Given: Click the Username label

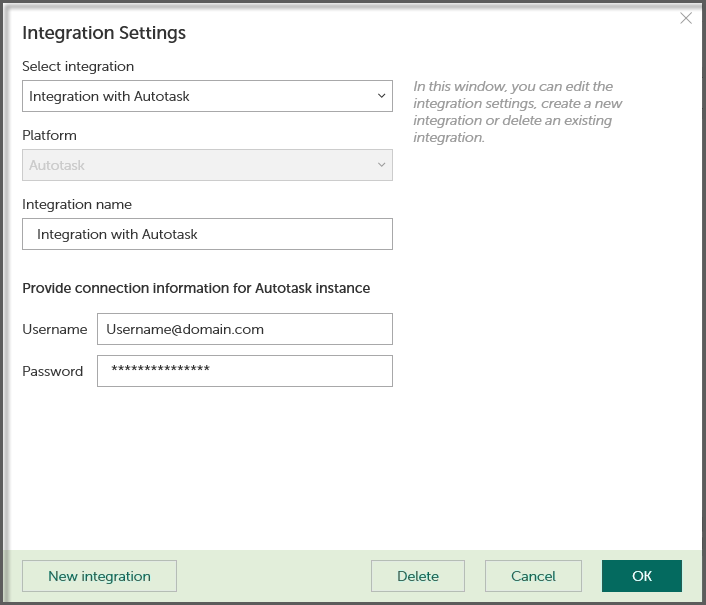Looking at the screenshot, I should click(x=55, y=329).
